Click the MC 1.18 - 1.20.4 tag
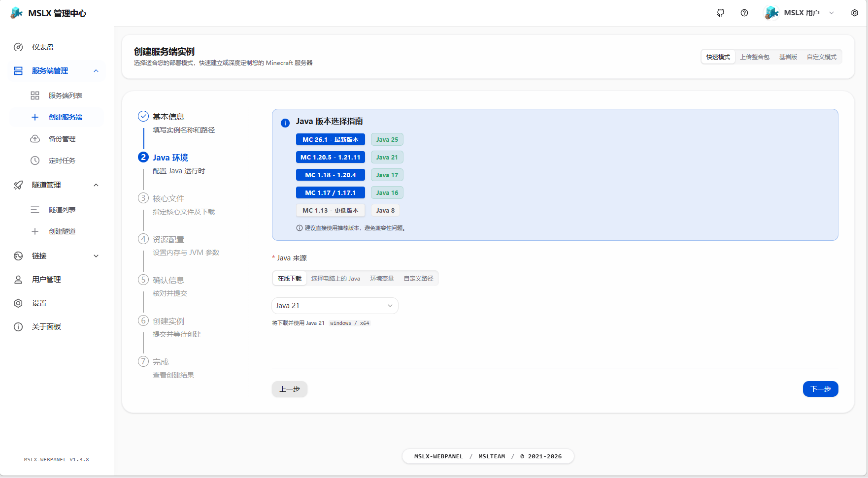The image size is (868, 478). [x=331, y=175]
